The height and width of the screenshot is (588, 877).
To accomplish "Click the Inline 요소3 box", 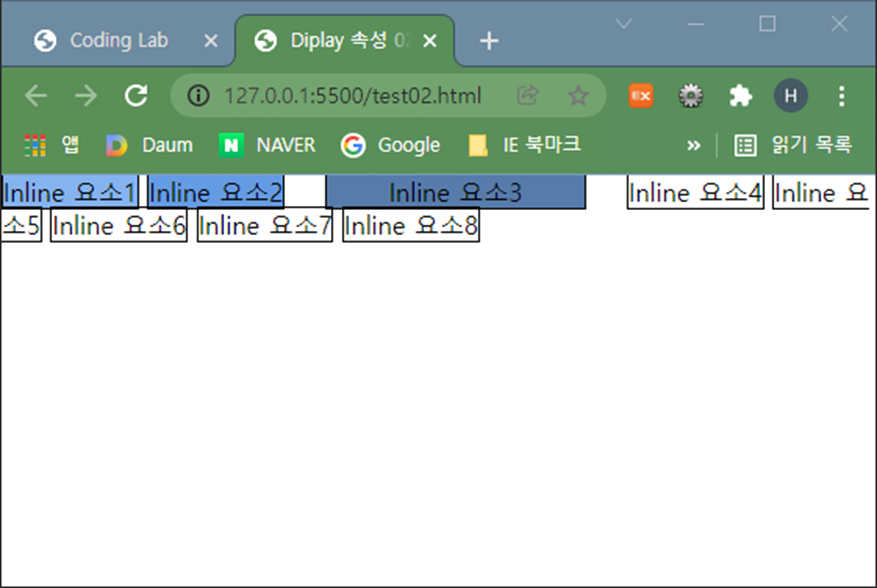I will 455,192.
